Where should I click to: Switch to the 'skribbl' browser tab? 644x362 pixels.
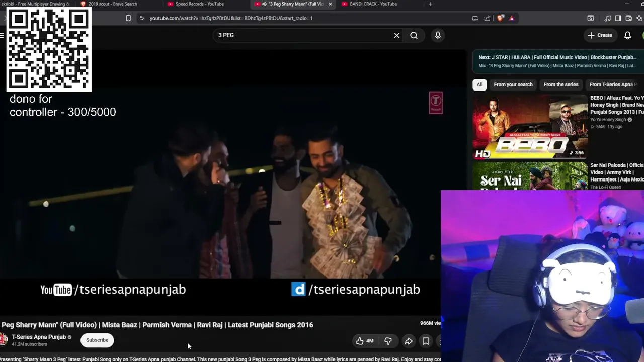(35, 4)
